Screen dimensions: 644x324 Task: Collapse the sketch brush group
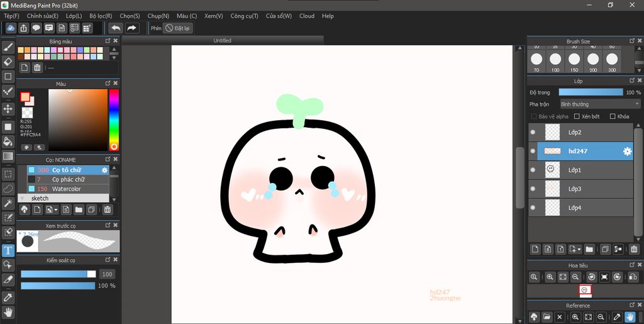[x=22, y=198]
